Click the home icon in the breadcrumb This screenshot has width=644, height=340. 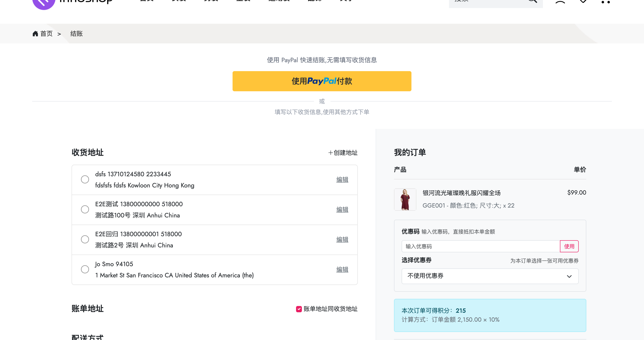pos(35,34)
